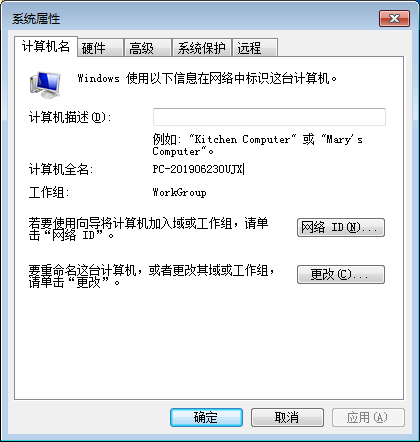Screen dimensions: 420x442
Task: Click the 更改 button to rename computer
Action: pyautogui.click(x=341, y=274)
